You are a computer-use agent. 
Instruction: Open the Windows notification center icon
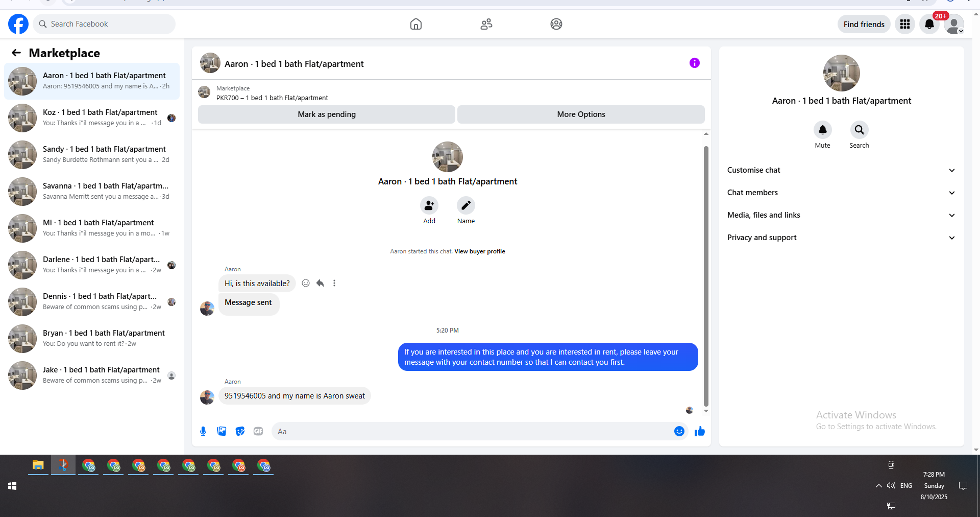coord(963,486)
